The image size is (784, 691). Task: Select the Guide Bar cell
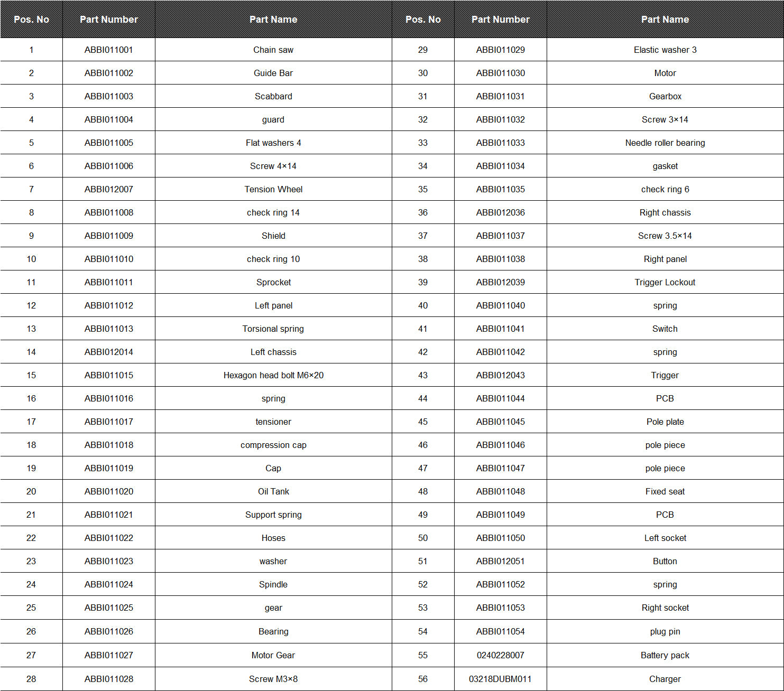point(273,73)
